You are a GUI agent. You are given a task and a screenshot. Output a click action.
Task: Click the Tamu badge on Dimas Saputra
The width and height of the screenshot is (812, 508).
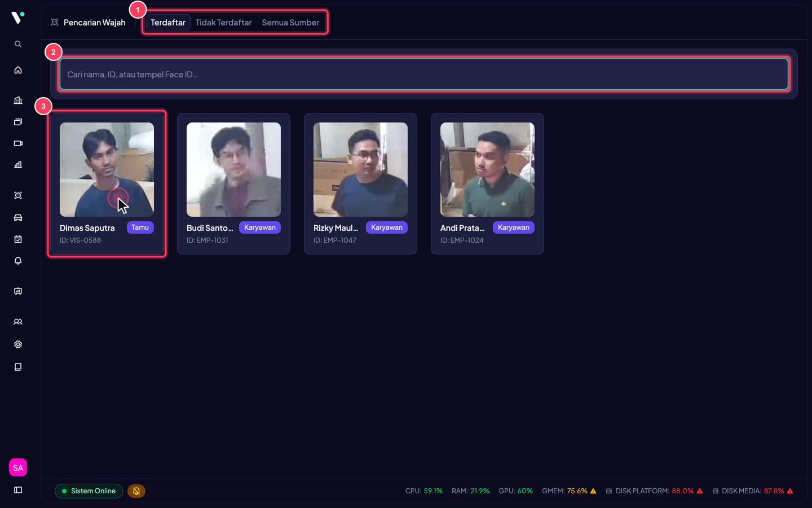(140, 227)
